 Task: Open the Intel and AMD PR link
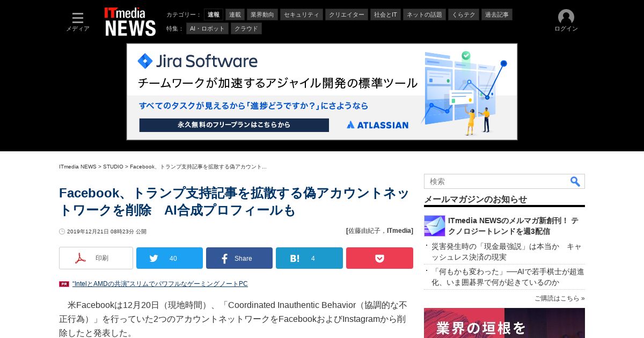tap(160, 284)
